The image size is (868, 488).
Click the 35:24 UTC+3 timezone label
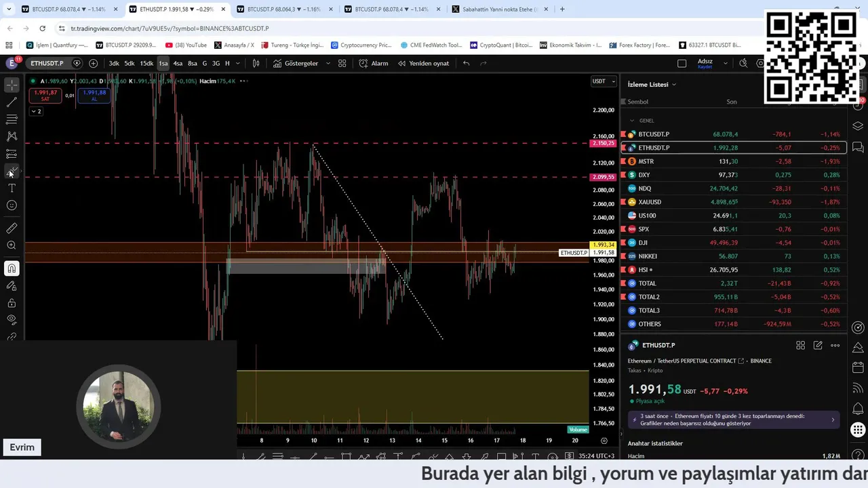coord(597,456)
